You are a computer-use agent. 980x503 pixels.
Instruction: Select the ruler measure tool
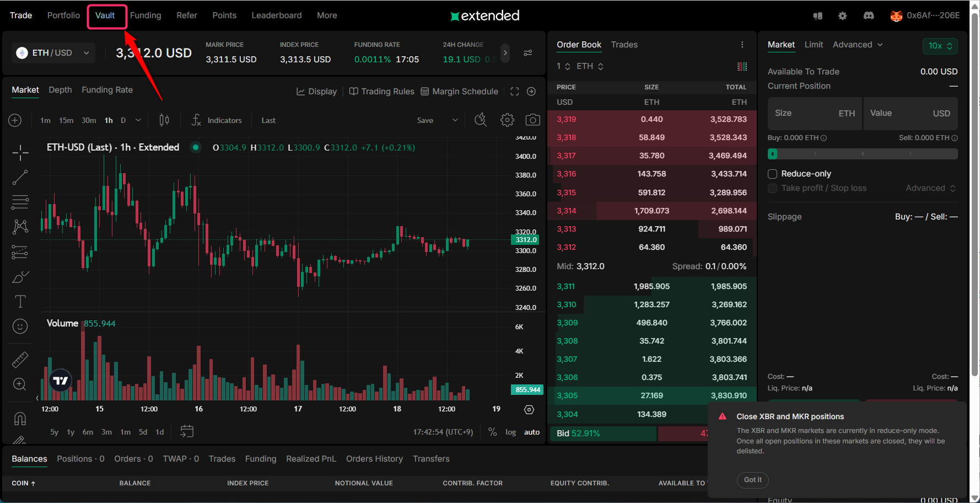coord(20,360)
